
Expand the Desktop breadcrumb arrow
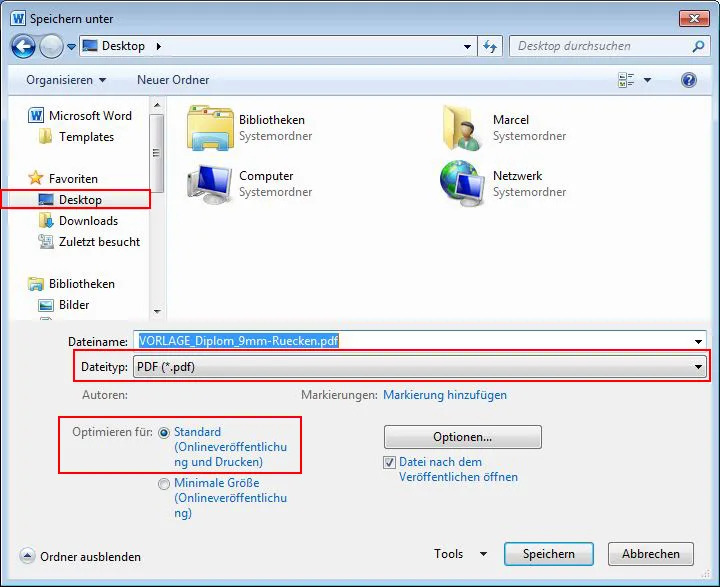pos(158,46)
